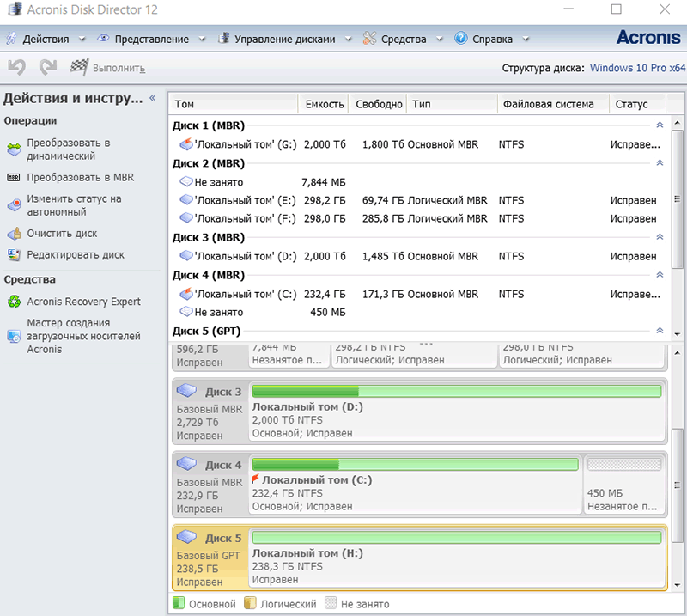Click the green Основной legend swatch
The image size is (687, 616).
(x=179, y=603)
